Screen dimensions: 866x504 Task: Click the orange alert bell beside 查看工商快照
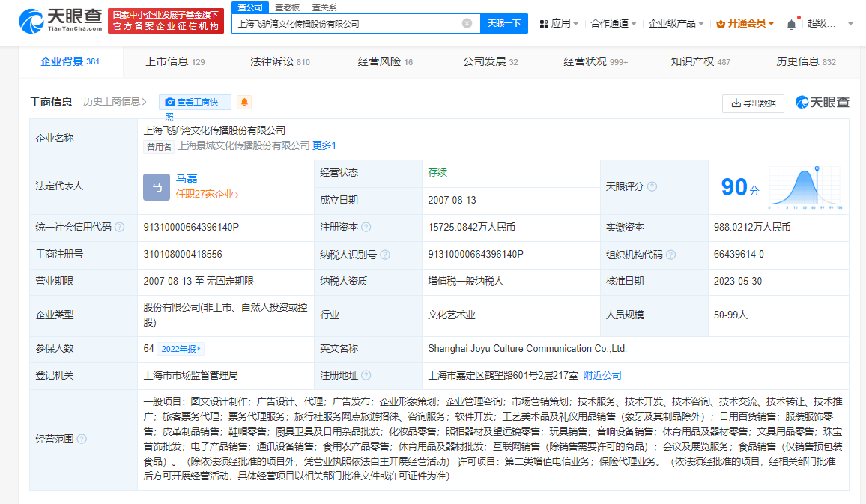(244, 102)
